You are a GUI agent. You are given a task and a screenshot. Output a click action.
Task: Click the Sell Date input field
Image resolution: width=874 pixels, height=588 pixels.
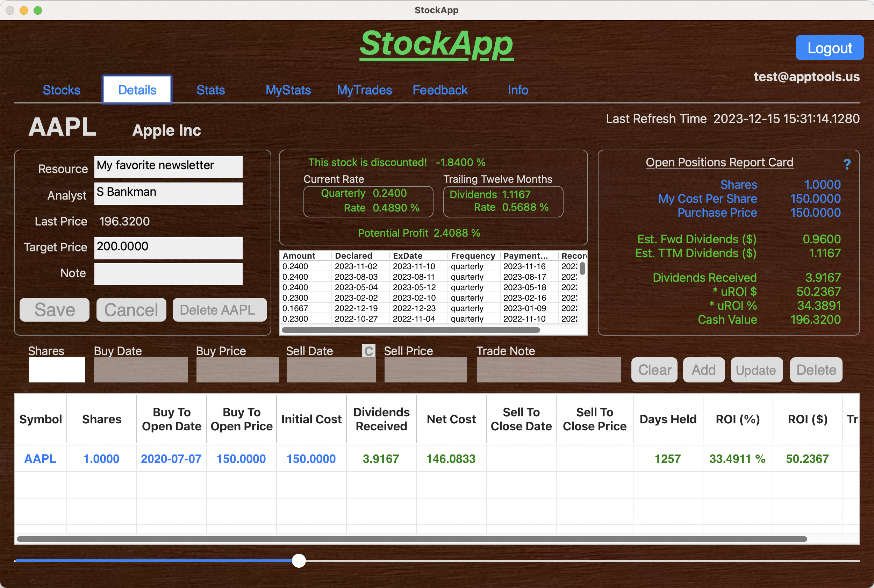point(331,370)
